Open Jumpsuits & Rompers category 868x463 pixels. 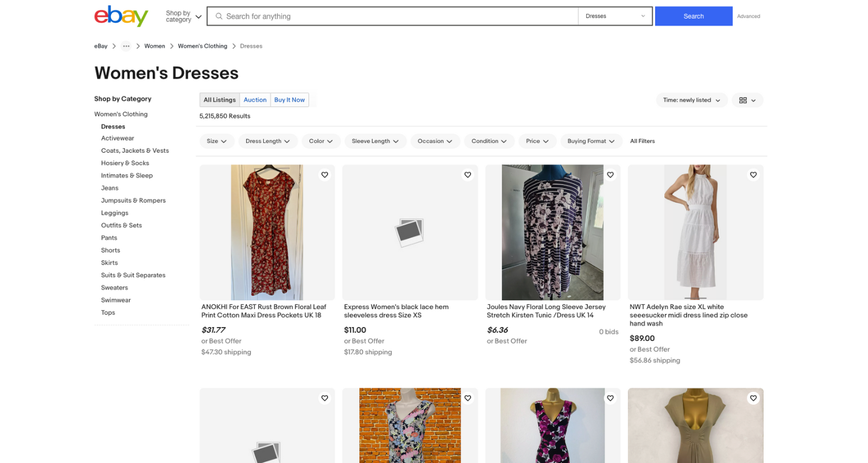(133, 200)
